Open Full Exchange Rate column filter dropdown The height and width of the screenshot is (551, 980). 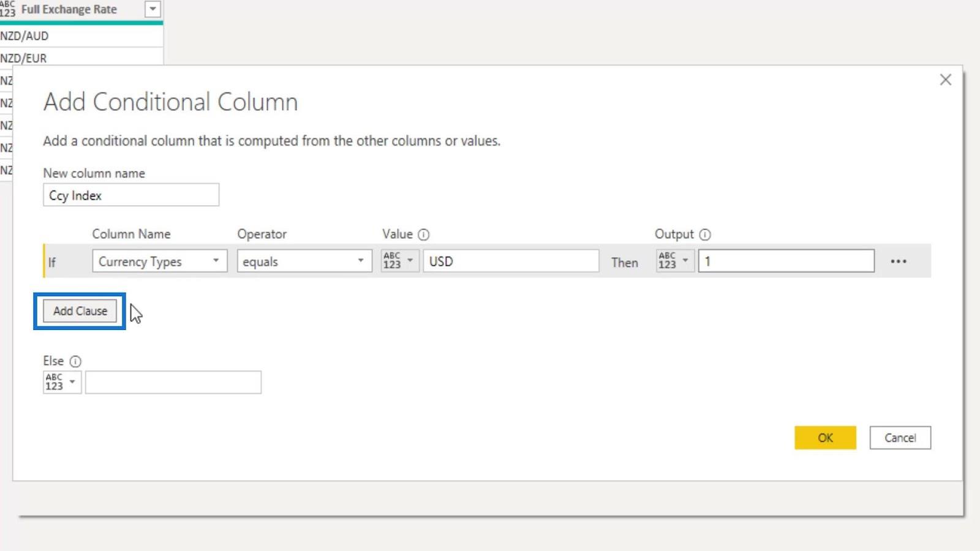click(x=153, y=9)
